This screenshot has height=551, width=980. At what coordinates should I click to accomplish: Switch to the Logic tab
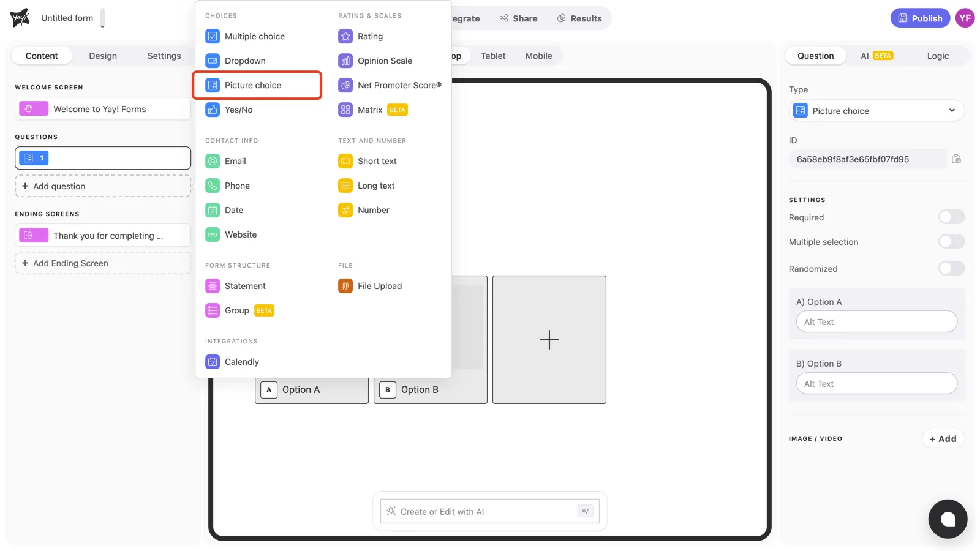938,56
